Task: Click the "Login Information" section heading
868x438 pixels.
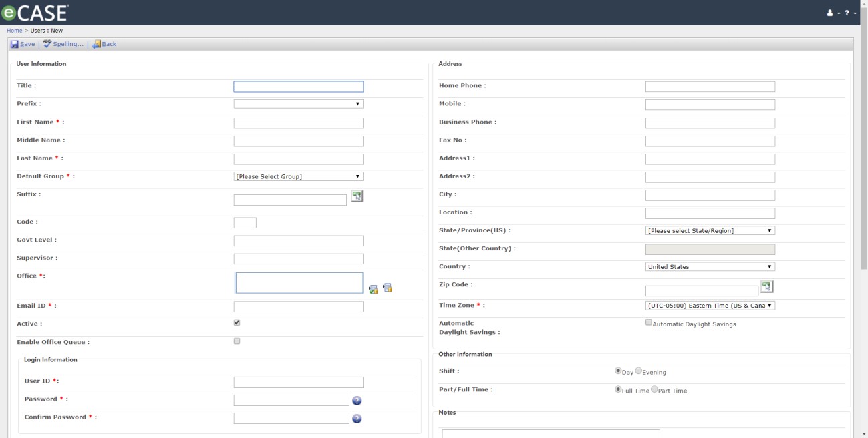Action: coord(51,359)
